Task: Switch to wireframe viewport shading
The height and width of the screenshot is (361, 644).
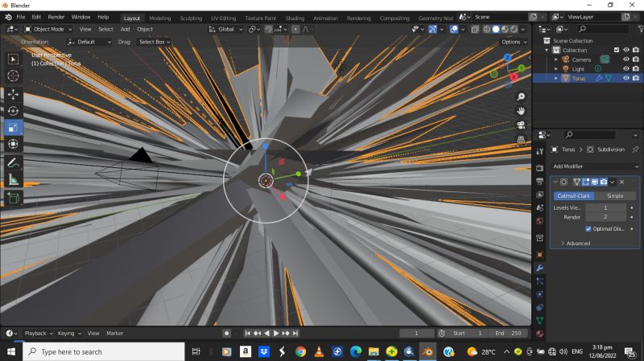Action: click(x=487, y=29)
